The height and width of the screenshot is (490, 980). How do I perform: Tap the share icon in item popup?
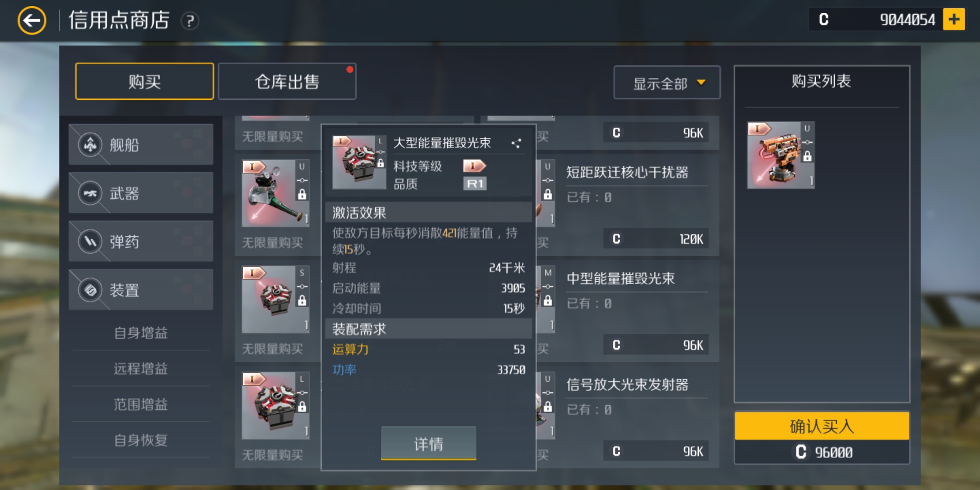tap(516, 143)
